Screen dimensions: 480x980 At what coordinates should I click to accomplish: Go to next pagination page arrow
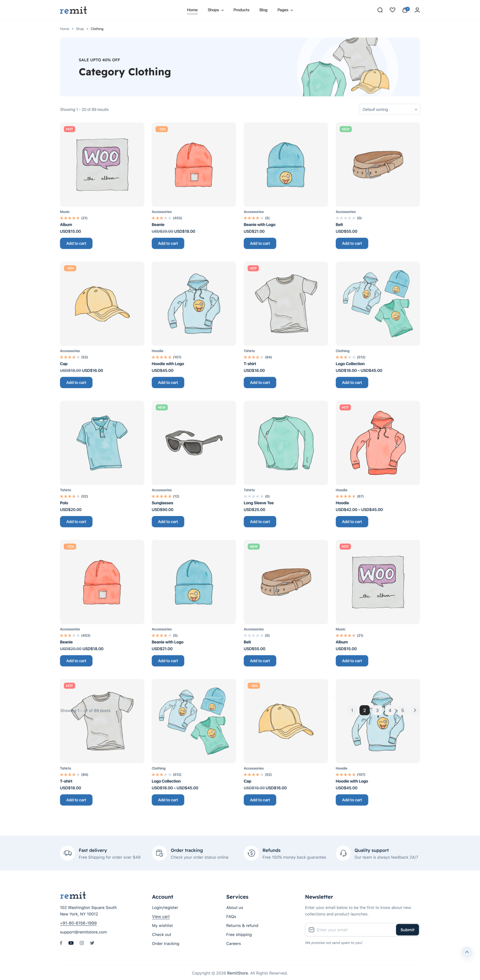(415, 710)
